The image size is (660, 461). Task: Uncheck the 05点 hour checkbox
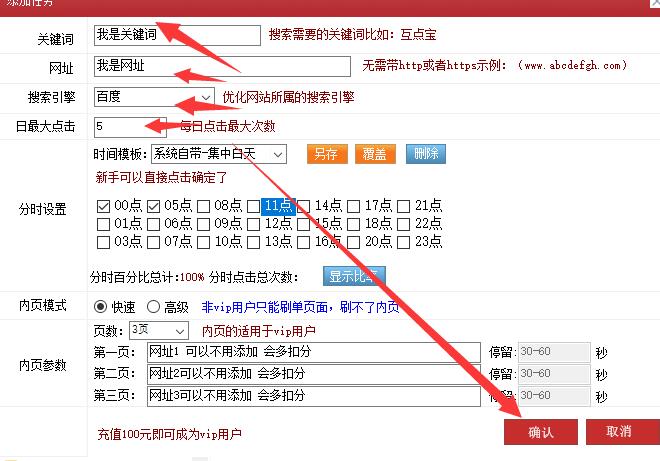point(154,206)
